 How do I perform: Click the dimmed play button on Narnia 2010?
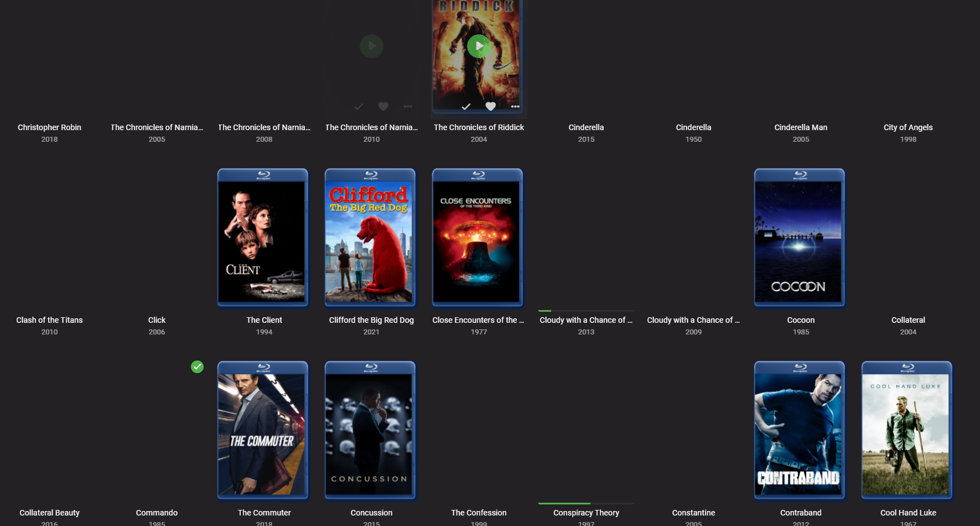pyautogui.click(x=371, y=46)
